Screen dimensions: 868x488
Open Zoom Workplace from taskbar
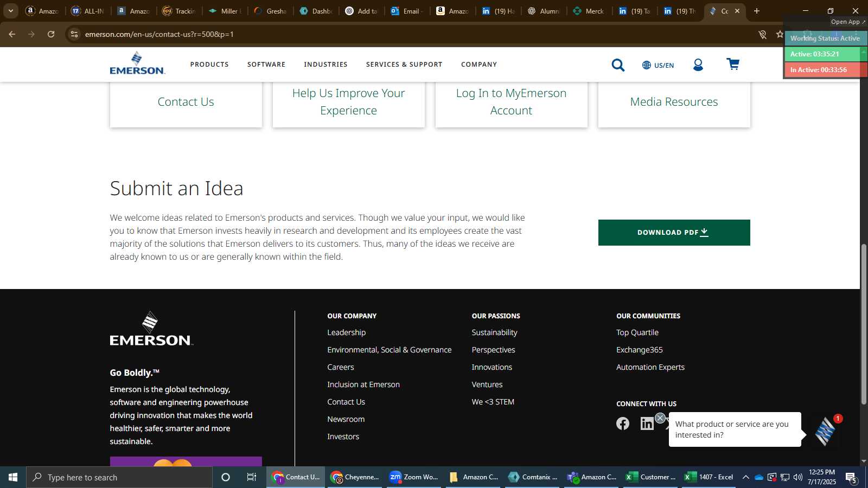pos(414,477)
